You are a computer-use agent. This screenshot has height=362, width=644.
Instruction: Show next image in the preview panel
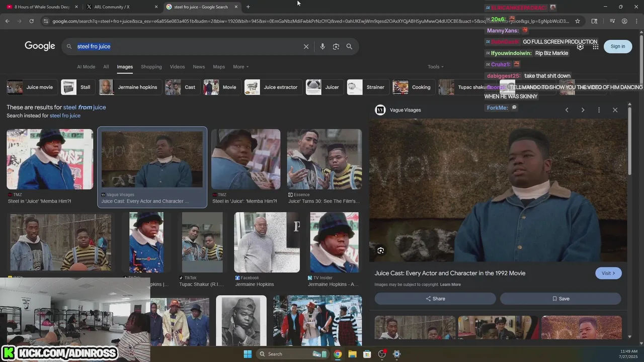pos(583,110)
